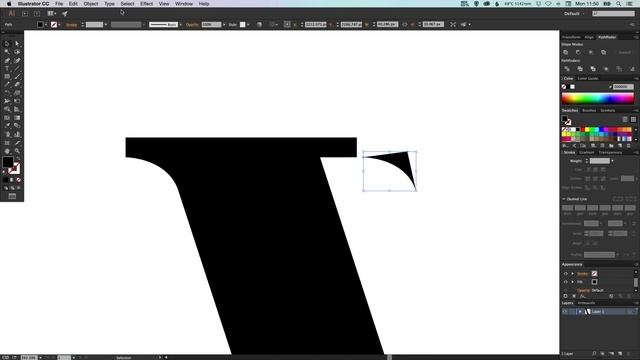Switch to the Color Guide tab
640x360 pixels.
pyautogui.click(x=588, y=78)
